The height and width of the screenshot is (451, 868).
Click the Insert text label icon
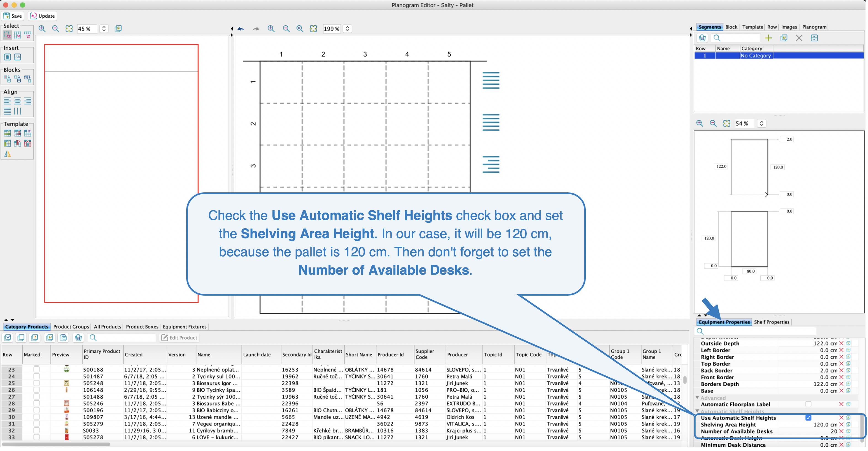pos(18,57)
